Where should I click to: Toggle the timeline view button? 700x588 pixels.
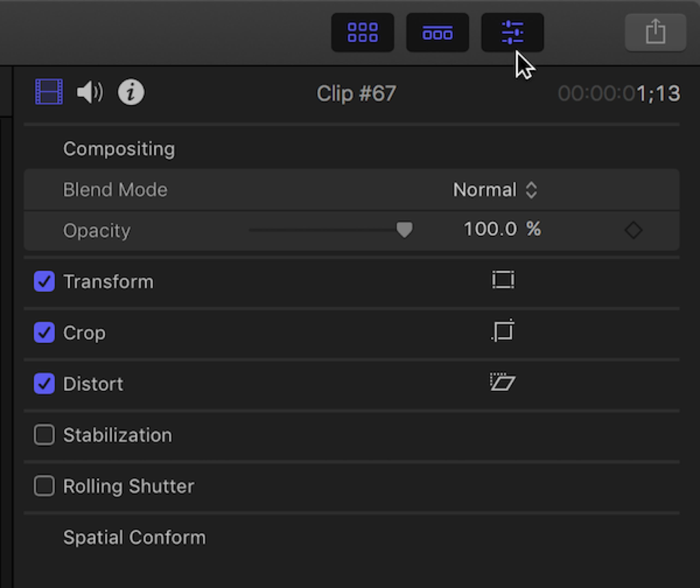click(437, 32)
